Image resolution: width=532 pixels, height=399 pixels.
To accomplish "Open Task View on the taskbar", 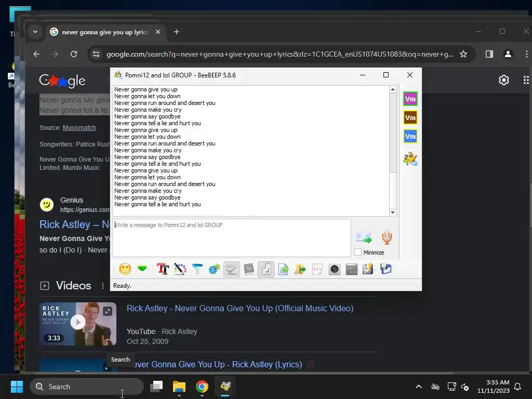I will tap(157, 387).
